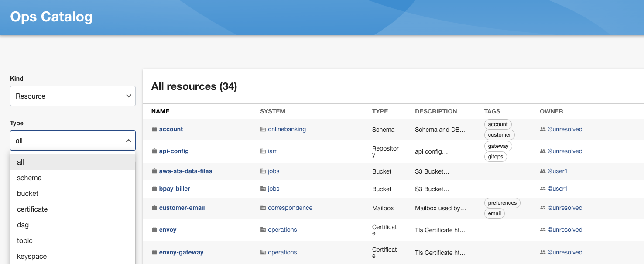
Task: Click the 'email' tag chip
Action: 494,213
